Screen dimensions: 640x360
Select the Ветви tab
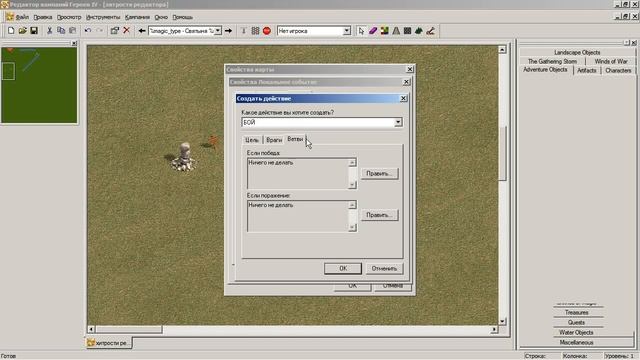coord(295,139)
